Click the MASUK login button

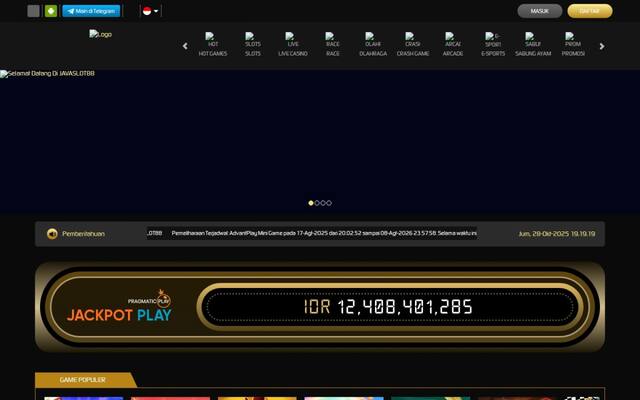(x=540, y=11)
